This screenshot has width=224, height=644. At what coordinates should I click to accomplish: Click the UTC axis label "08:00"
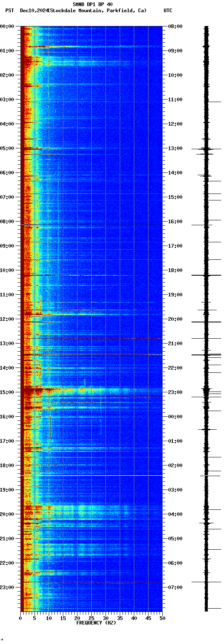pos(175,26)
